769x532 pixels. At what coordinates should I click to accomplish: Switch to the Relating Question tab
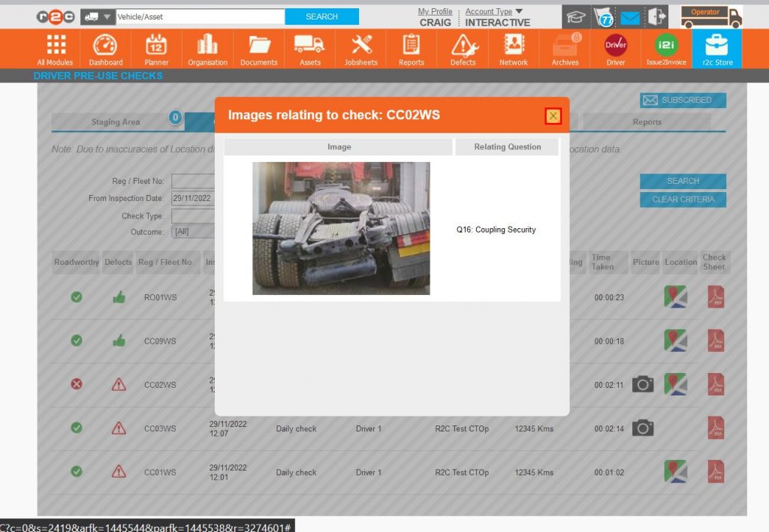(507, 147)
